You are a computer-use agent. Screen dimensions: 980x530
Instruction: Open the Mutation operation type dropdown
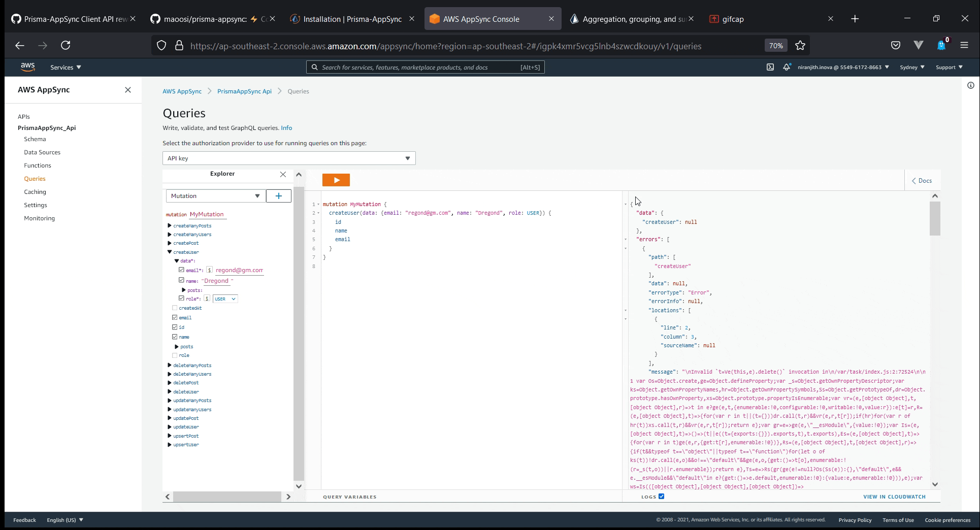[x=215, y=196]
